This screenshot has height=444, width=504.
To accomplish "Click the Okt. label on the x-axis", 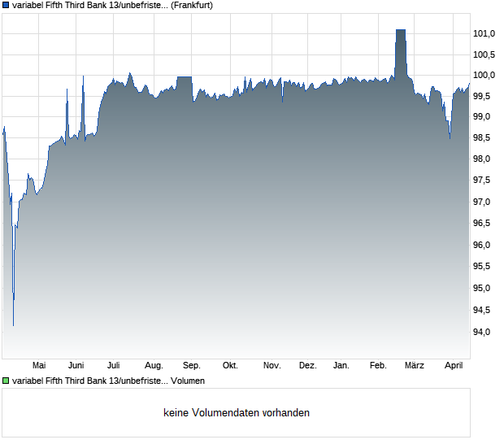I will click(x=230, y=366).
